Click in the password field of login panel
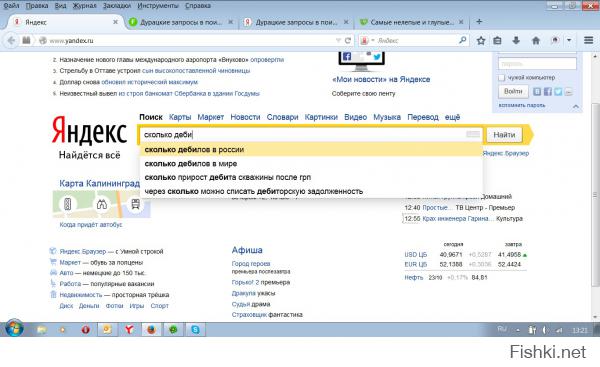The width and height of the screenshot is (600, 367). [x=537, y=64]
